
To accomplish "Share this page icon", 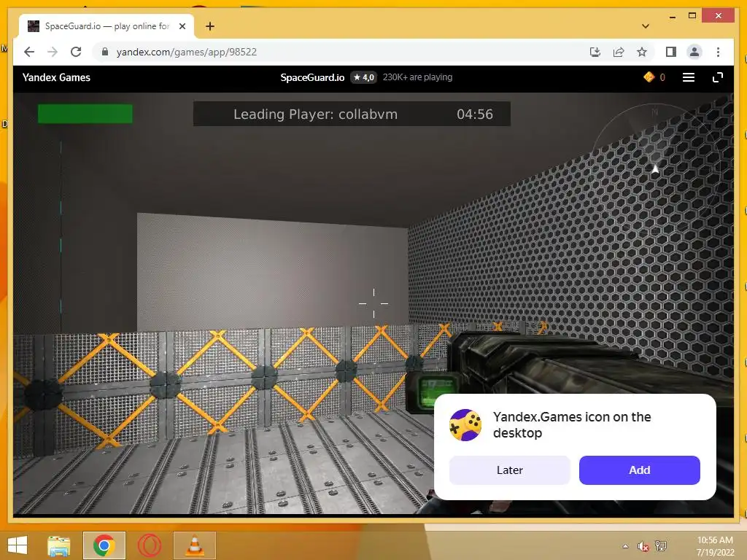I will click(619, 52).
